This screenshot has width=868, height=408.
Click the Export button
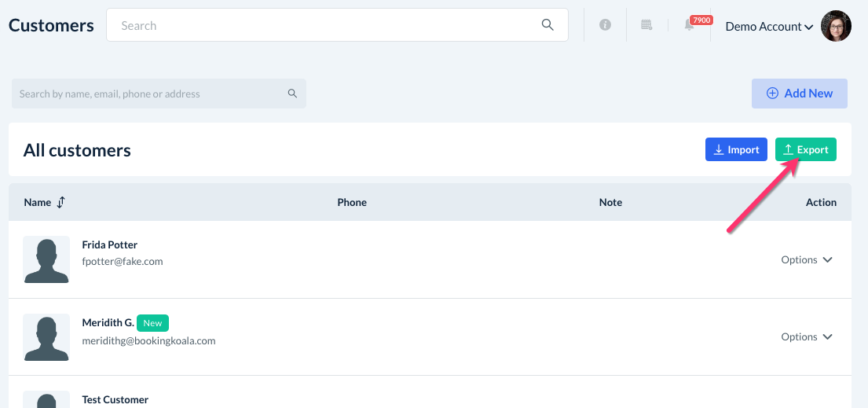pyautogui.click(x=805, y=149)
